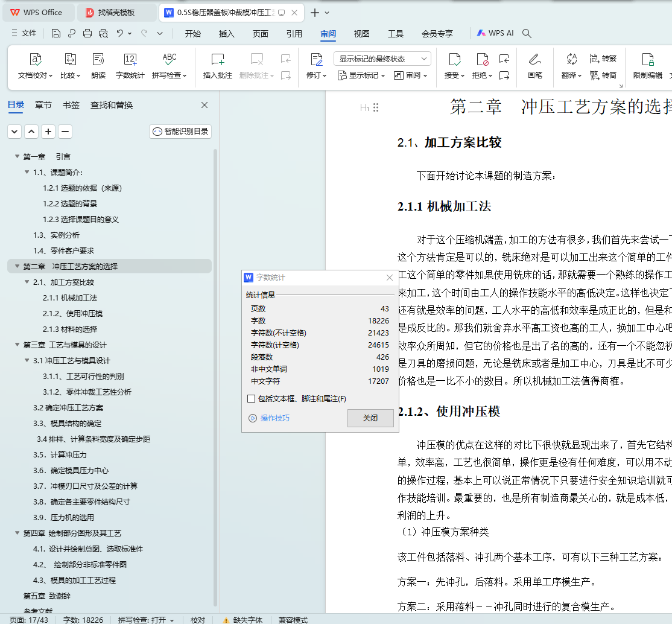The width and height of the screenshot is (672, 624).
Task: Insert a comment with 插入批注
Action: pos(217,66)
